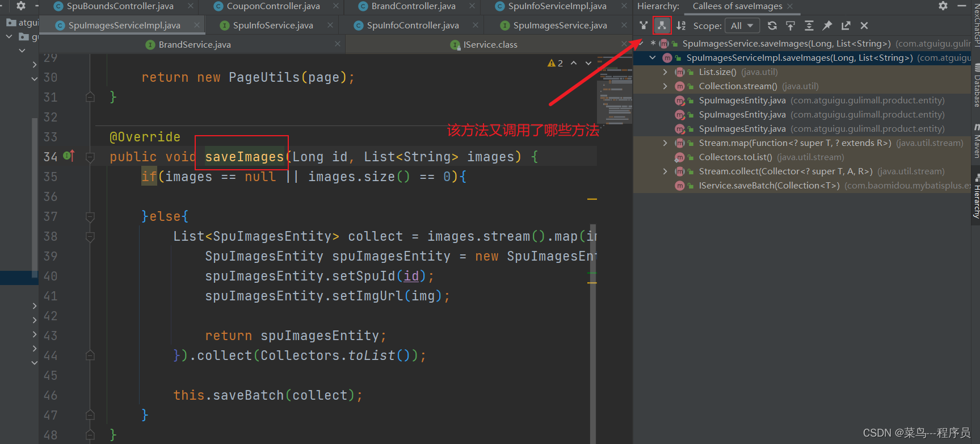Viewport: 980px width, 444px height.
Task: Select SpuImagesService.saveImages root node
Action: tap(802, 44)
